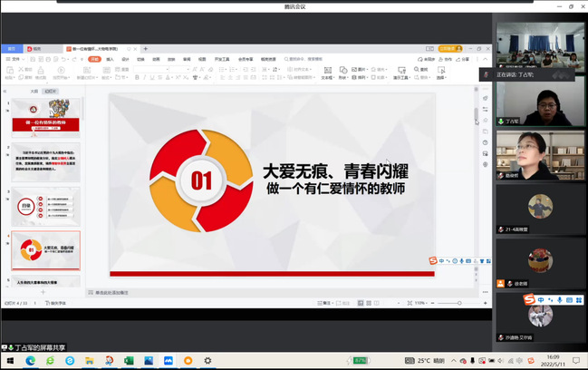Click the Sogou input method S icon

[x=433, y=262]
